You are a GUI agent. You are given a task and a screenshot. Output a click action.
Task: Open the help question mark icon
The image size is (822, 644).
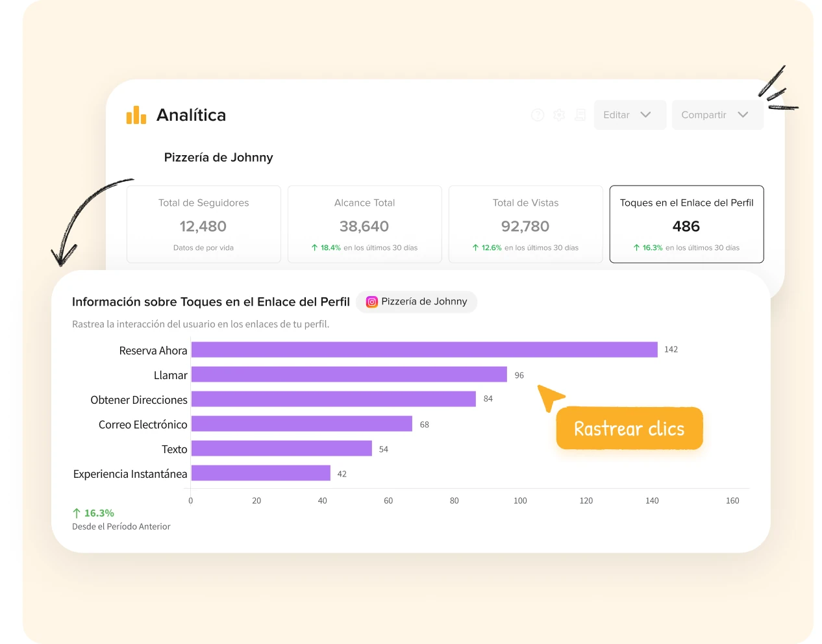(x=538, y=115)
